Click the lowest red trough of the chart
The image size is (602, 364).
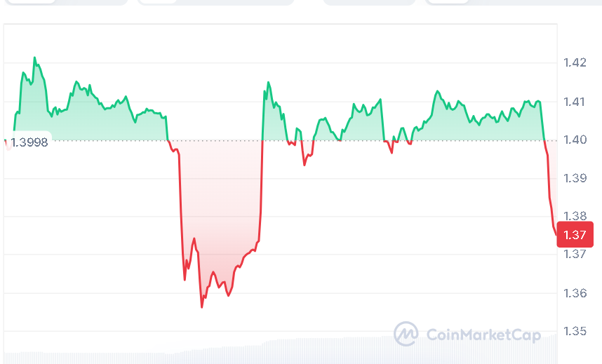[201, 307]
